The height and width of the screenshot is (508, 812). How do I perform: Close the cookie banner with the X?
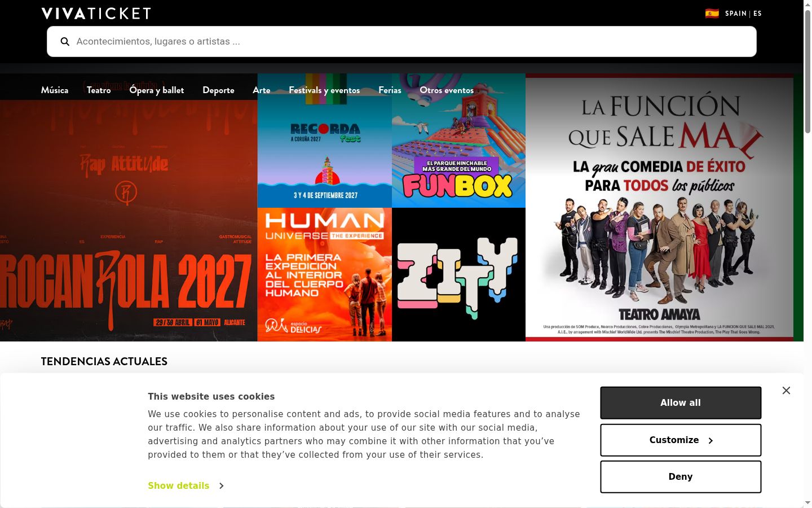point(786,391)
